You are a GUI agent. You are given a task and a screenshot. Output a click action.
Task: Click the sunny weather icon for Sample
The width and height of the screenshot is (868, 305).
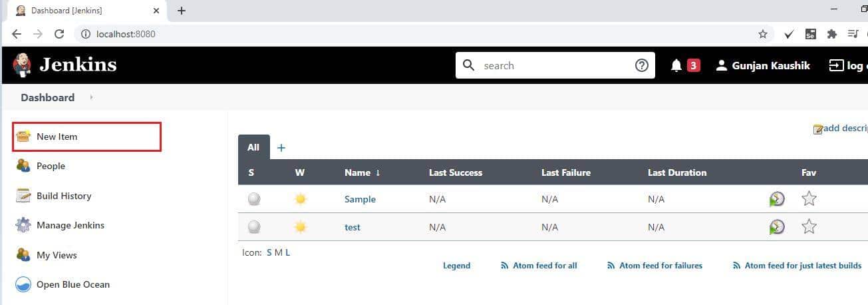pyautogui.click(x=300, y=199)
